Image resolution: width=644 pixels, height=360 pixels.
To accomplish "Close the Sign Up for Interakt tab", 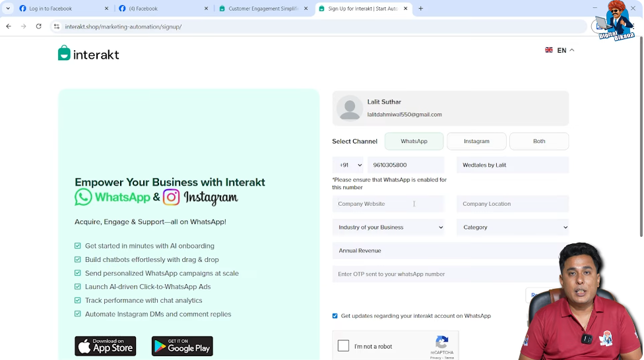I will 405,8.
